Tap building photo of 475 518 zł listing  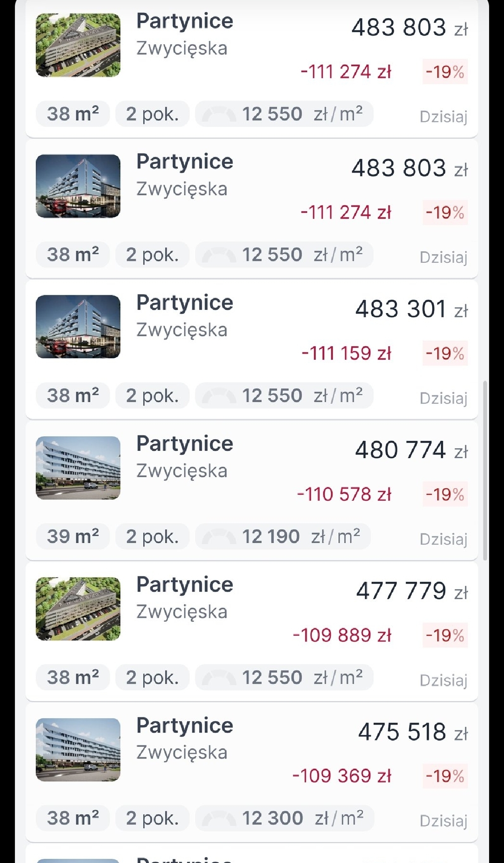point(78,749)
